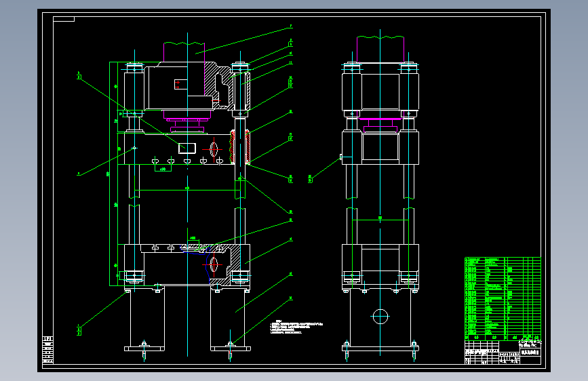The height and width of the screenshot is (381, 588).
Task: Click the revision block at bottom-left border
Action: [48, 350]
